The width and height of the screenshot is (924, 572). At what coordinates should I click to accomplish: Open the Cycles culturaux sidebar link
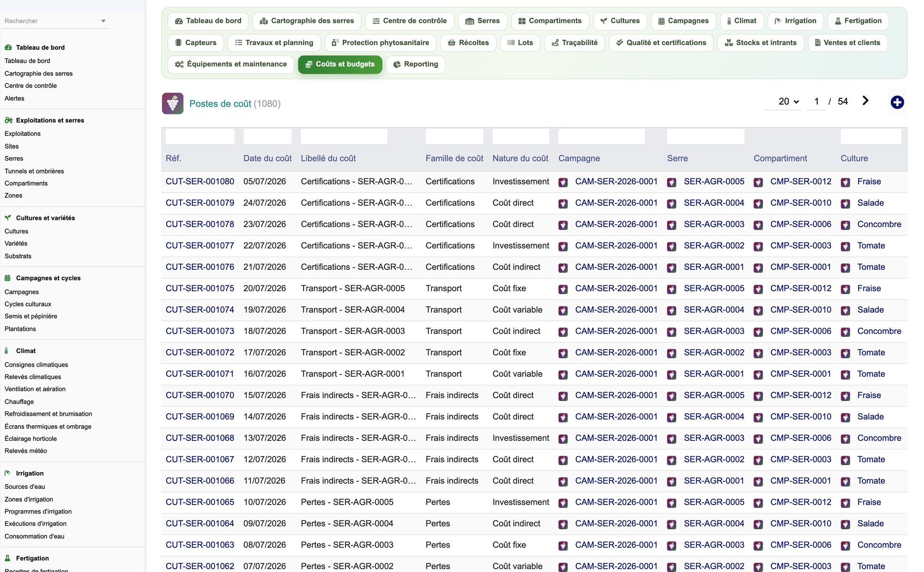click(28, 304)
